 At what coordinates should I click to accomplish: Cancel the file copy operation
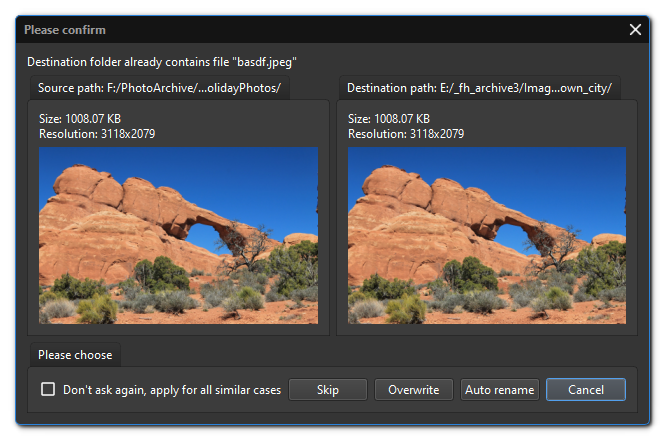[586, 390]
